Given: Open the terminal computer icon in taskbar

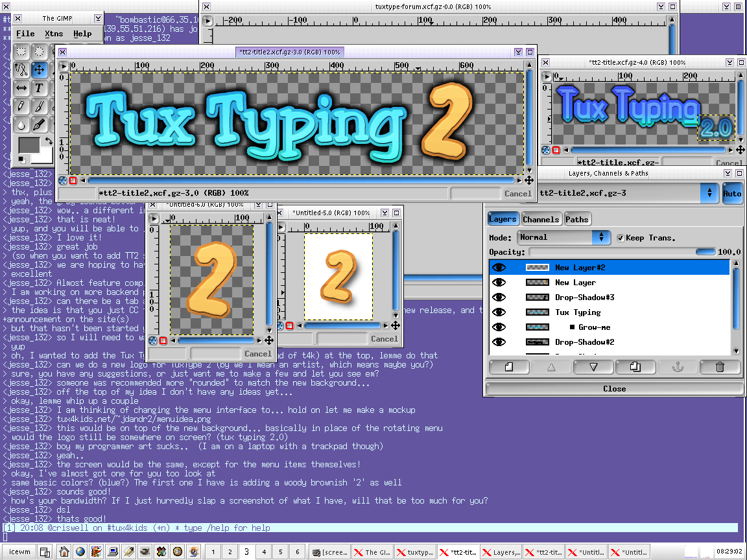Looking at the screenshot, I should point(113,552).
